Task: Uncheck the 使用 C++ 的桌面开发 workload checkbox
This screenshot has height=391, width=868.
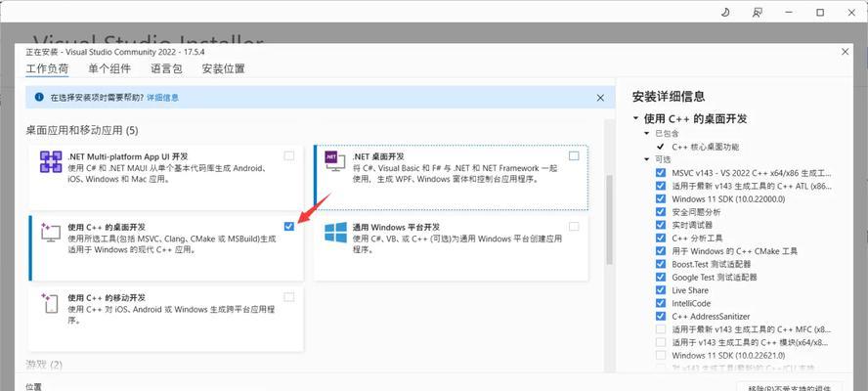Action: 289,226
